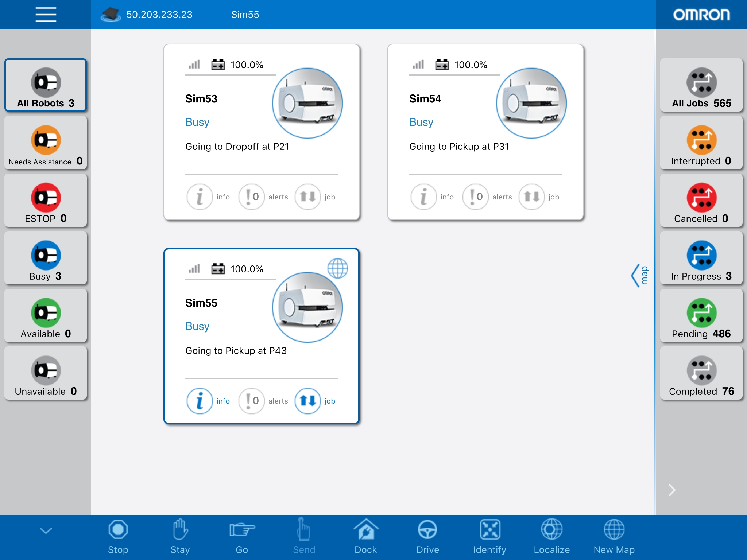Select the Sim54 robot image
The image size is (747, 560).
point(531,103)
